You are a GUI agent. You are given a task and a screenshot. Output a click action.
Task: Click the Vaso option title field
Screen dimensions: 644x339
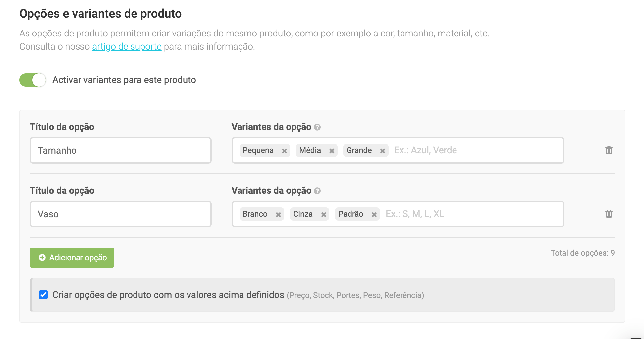[x=121, y=214]
